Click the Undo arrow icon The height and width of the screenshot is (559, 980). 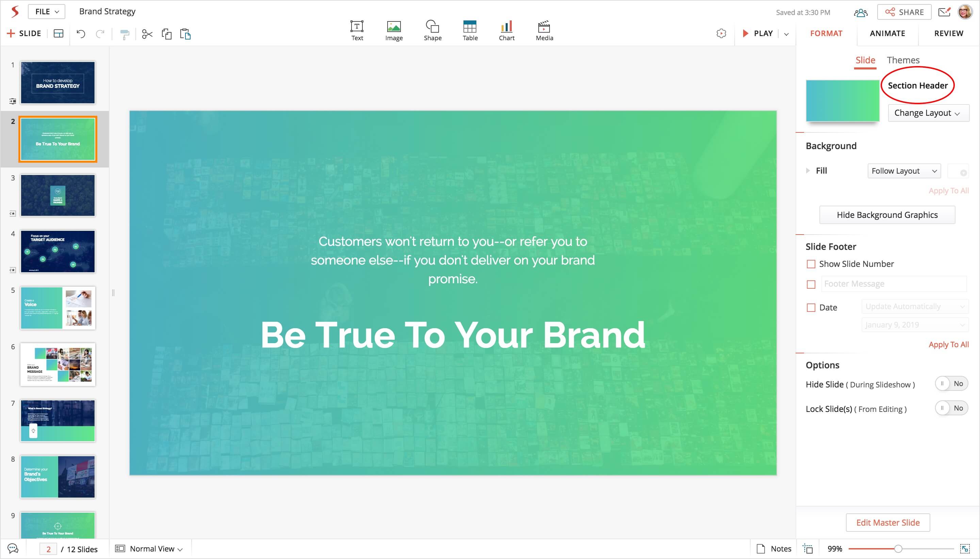81,34
